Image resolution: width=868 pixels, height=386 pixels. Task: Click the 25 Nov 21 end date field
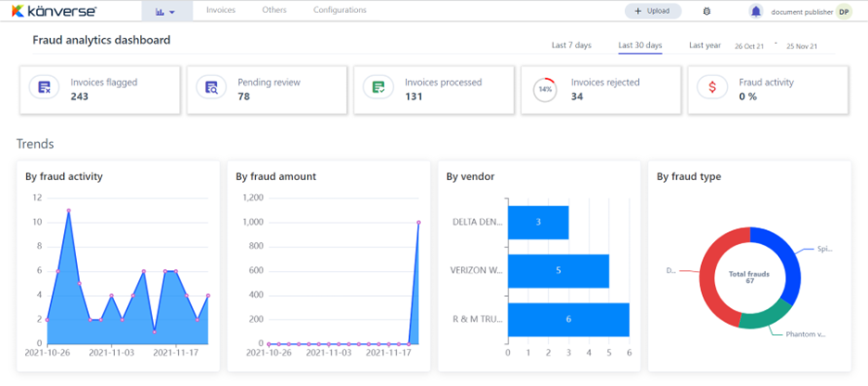click(x=802, y=46)
